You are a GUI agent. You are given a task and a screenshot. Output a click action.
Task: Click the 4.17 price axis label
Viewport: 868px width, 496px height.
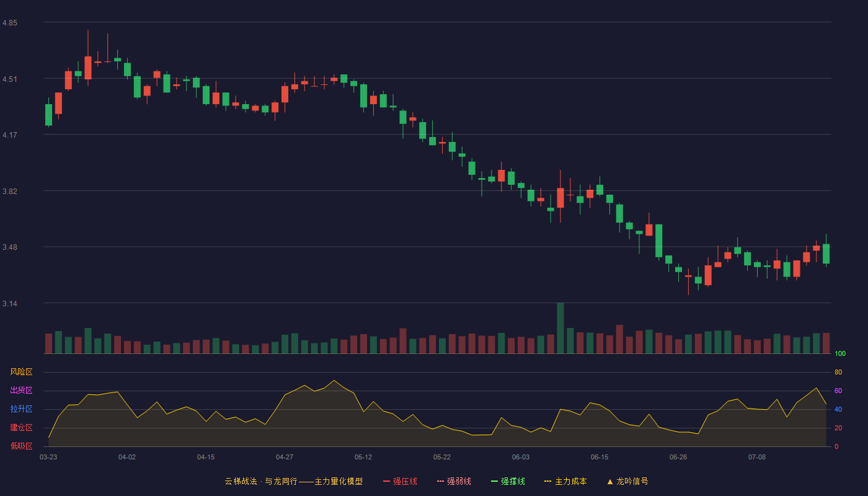10,135
